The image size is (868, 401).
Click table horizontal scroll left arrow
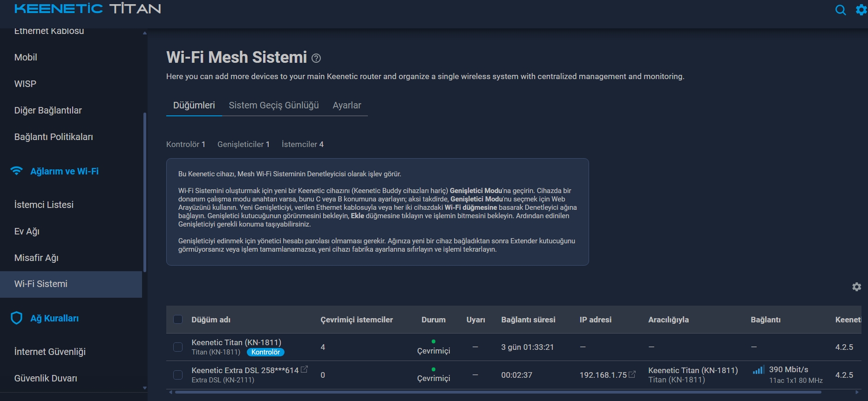pyautogui.click(x=170, y=392)
